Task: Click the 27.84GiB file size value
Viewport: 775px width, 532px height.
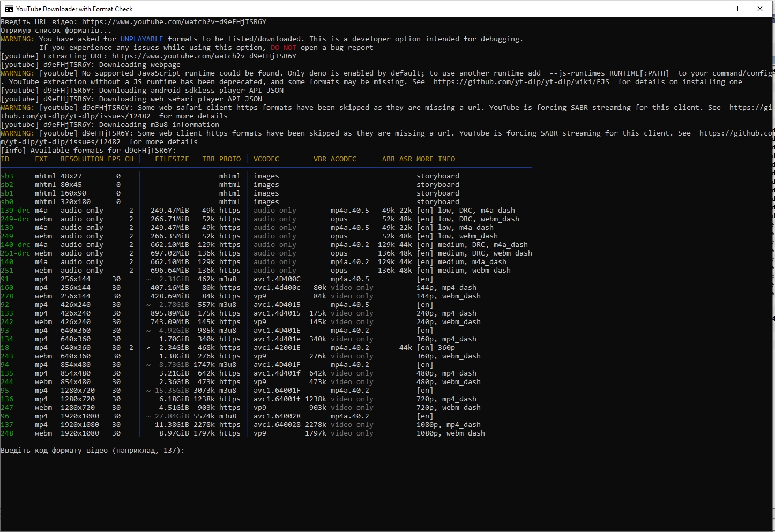Action: pos(172,416)
